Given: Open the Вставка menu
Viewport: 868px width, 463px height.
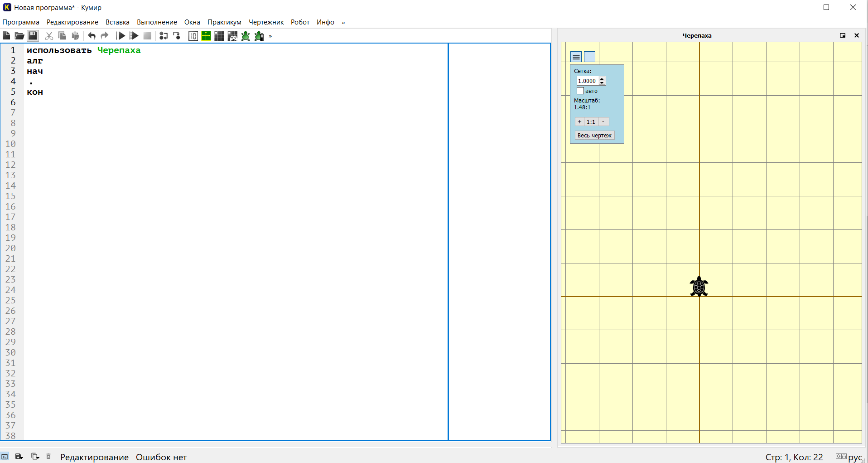Looking at the screenshot, I should [117, 22].
